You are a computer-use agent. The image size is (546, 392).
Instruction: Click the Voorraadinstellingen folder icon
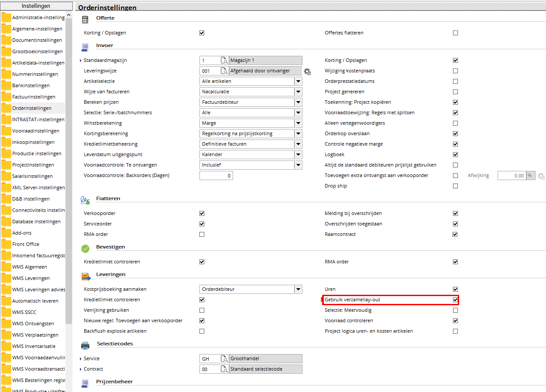coord(6,131)
